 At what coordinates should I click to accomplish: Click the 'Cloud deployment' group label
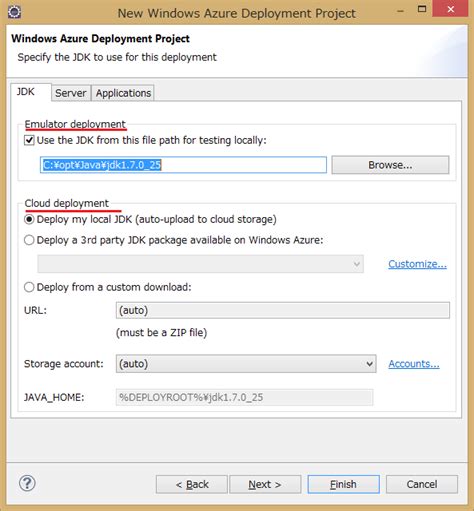click(67, 203)
